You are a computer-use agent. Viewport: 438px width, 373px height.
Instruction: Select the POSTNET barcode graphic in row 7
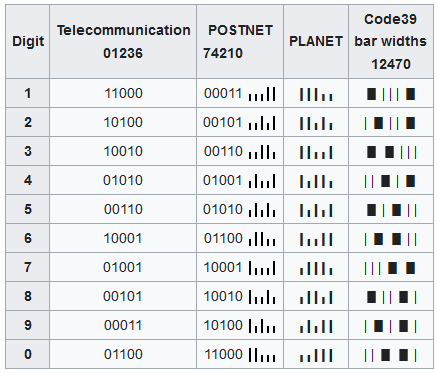pos(262,268)
